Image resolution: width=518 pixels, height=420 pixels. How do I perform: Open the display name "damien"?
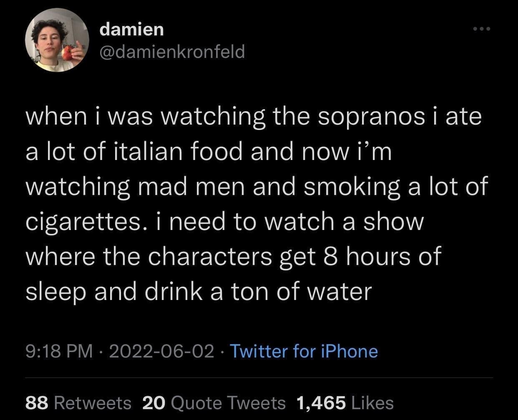(132, 29)
